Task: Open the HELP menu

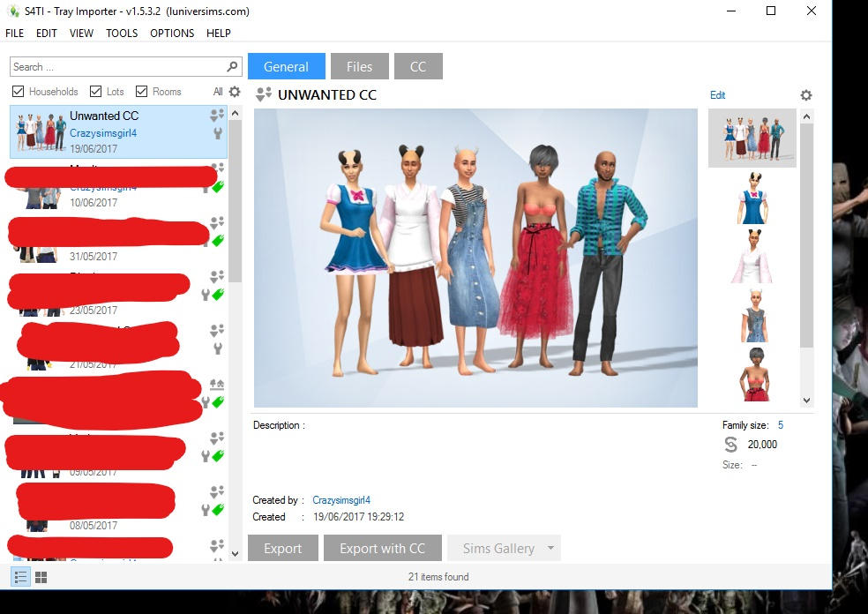Action: (219, 34)
